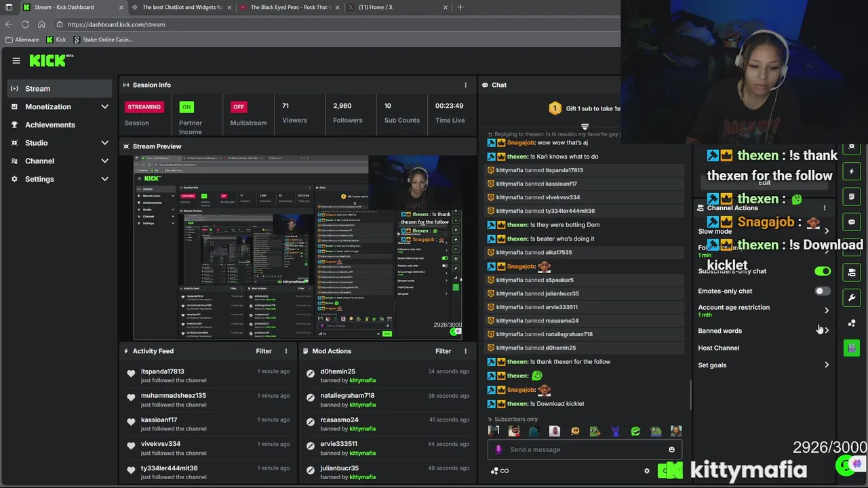Screen dimensions: 868x488
Task: Open Session Info three-dot options menu
Action: click(465, 85)
